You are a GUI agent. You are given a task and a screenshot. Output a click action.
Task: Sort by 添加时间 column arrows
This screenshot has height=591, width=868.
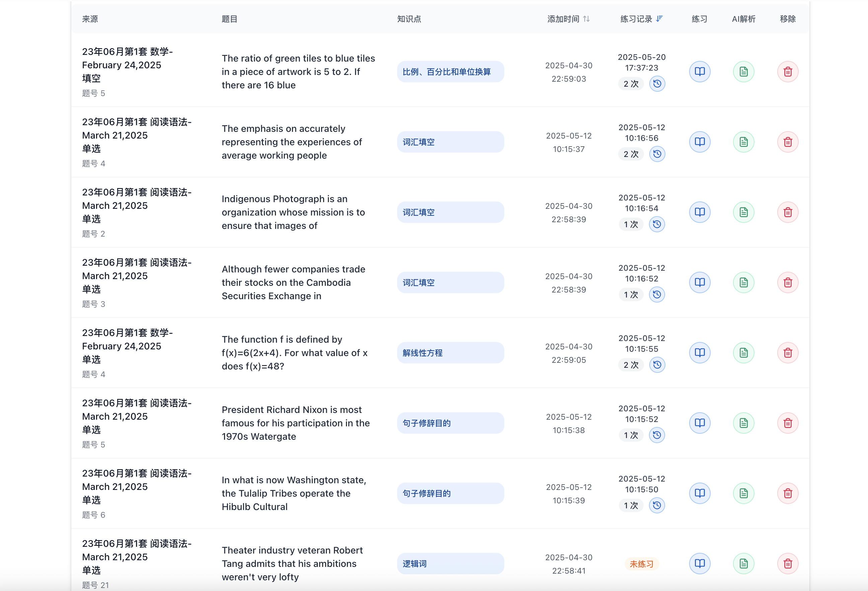[586, 19]
